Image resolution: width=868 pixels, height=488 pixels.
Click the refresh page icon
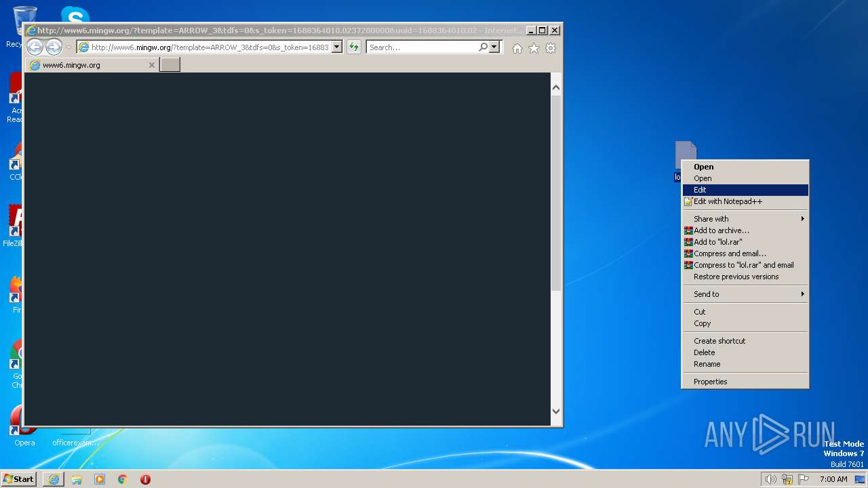[x=354, y=47]
